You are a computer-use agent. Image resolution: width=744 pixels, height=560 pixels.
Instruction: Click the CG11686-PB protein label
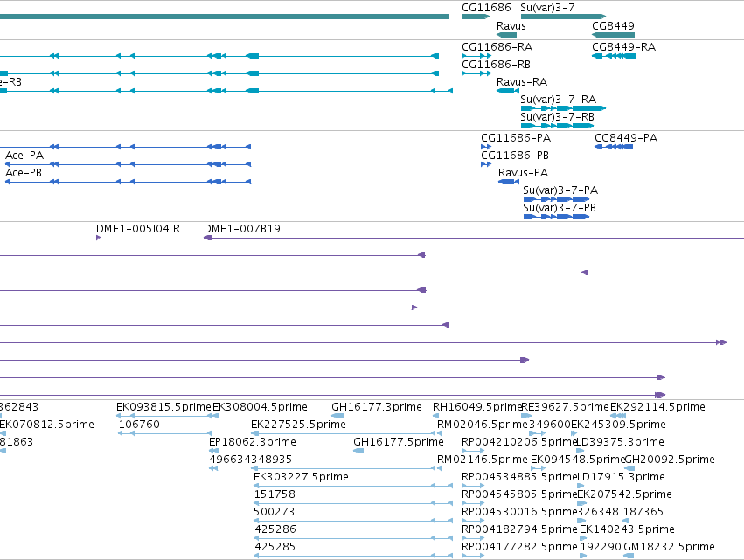point(515,156)
